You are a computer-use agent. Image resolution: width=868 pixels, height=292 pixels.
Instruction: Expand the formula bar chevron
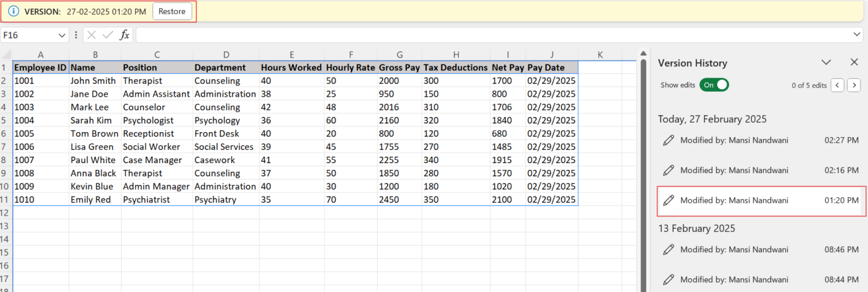pyautogui.click(x=857, y=35)
